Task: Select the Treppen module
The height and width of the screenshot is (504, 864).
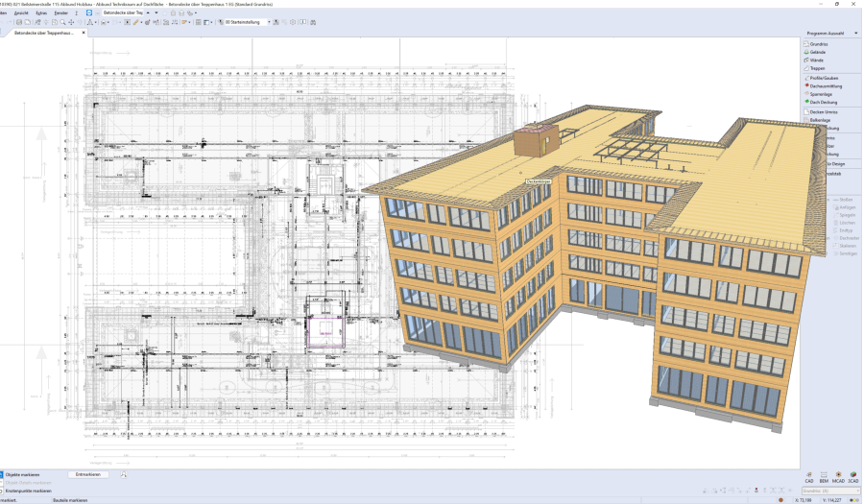Action: (817, 68)
